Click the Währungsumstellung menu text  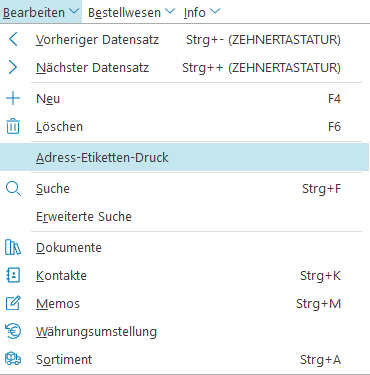click(96, 332)
